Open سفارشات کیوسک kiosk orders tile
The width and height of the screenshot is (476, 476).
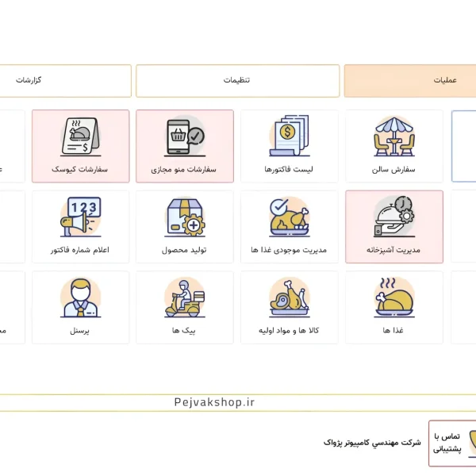pos(80,146)
